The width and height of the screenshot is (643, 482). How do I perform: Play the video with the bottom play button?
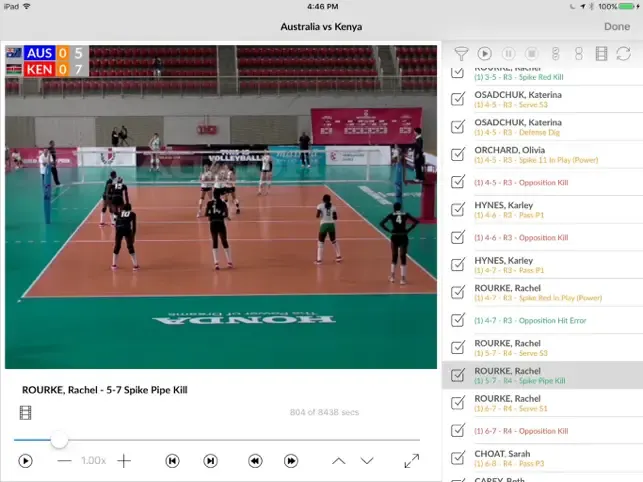click(x=25, y=461)
